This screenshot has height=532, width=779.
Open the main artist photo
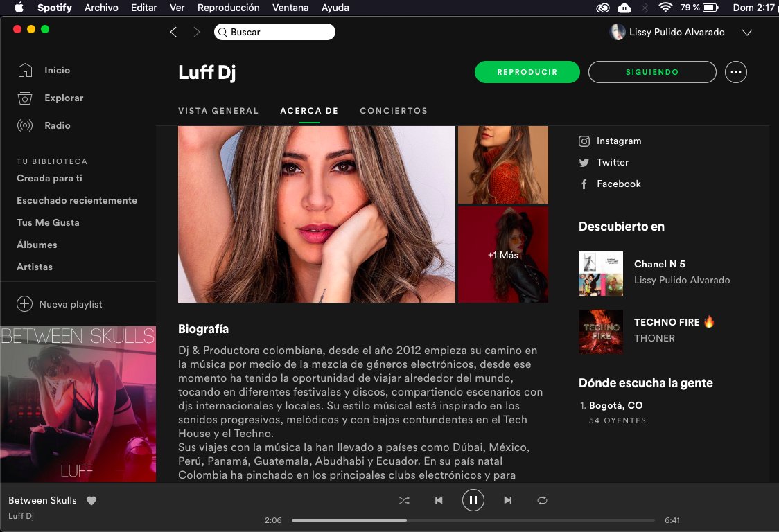317,214
